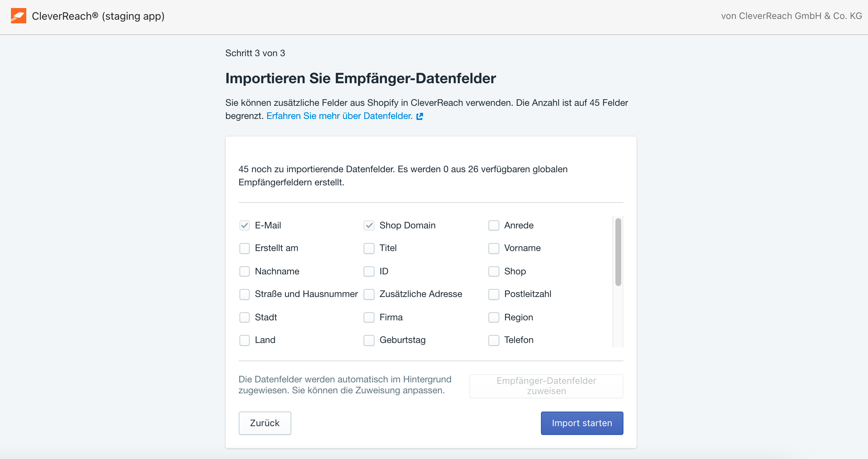Image resolution: width=868 pixels, height=459 pixels.
Task: Start the import with Import starten
Action: point(582,423)
